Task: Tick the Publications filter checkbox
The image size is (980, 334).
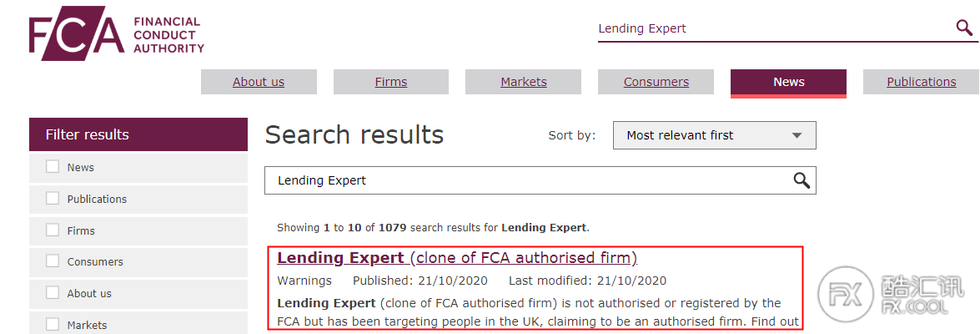Action: tap(53, 198)
